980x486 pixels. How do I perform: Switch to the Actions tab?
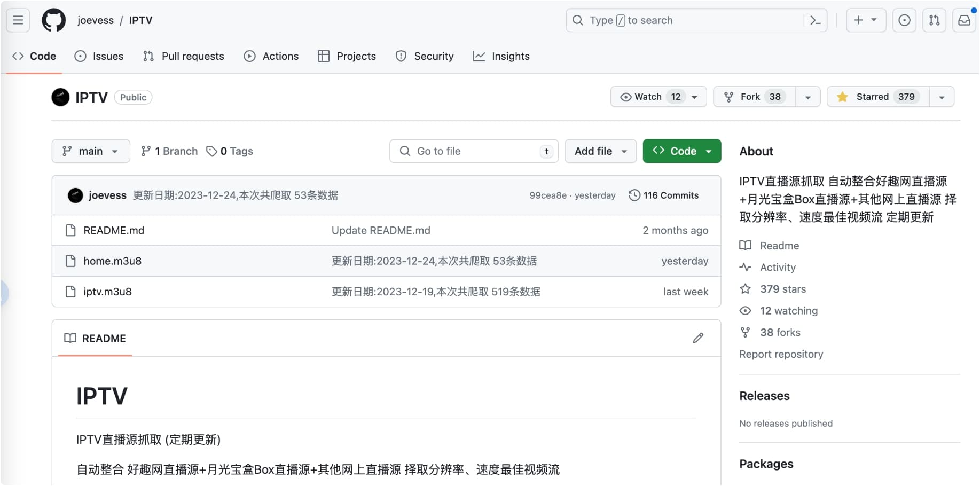(x=271, y=56)
